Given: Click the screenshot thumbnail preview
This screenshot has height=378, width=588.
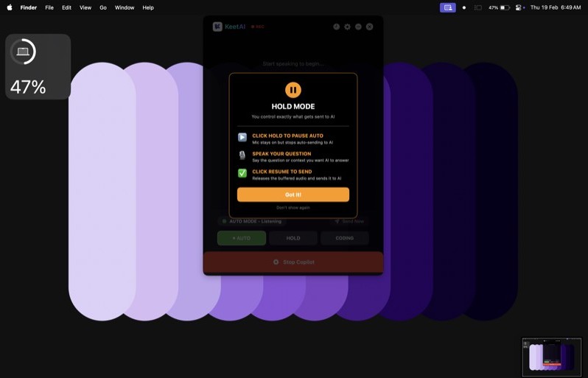Looking at the screenshot, I should [x=551, y=357].
